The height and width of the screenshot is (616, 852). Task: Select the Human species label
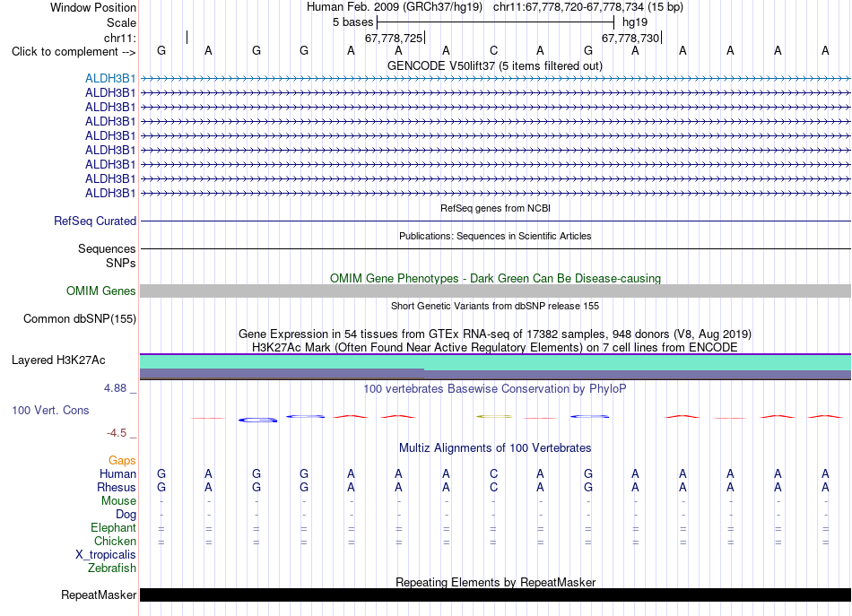[x=117, y=474]
